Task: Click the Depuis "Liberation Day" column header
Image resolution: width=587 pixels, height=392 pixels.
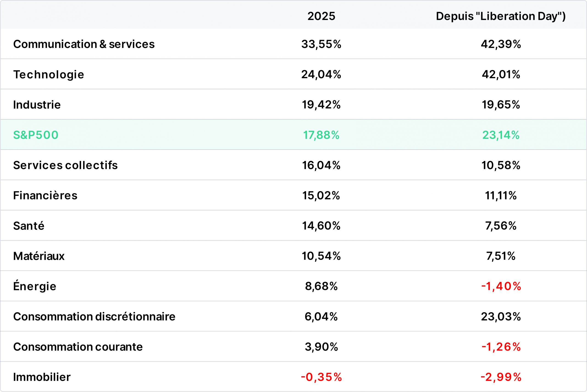Action: [x=501, y=16]
